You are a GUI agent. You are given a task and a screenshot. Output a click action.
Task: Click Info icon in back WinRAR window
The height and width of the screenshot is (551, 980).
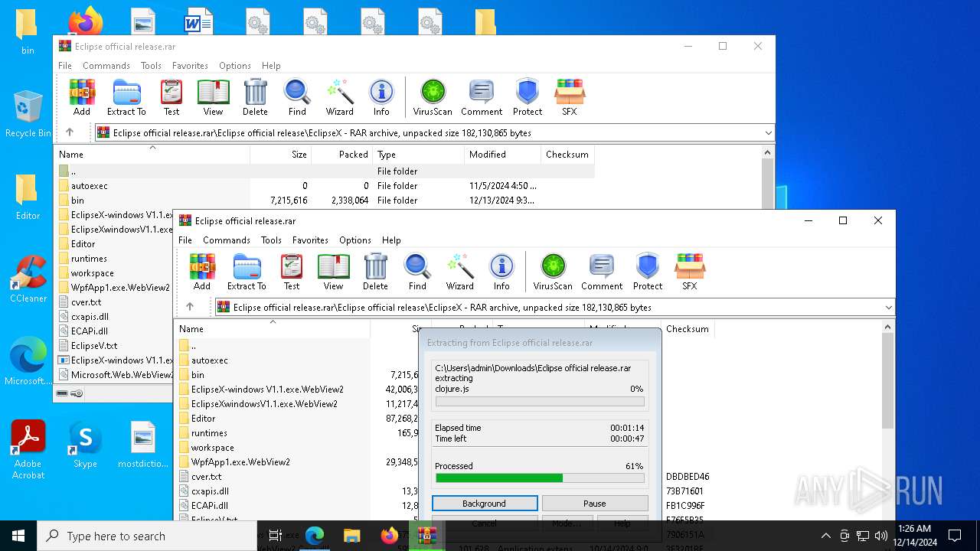pos(381,98)
